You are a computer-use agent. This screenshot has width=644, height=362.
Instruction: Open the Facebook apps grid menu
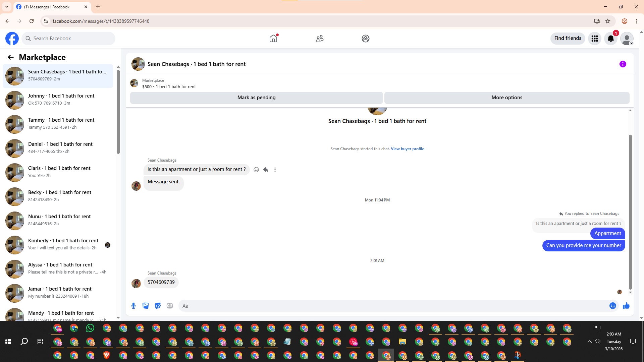tap(595, 39)
